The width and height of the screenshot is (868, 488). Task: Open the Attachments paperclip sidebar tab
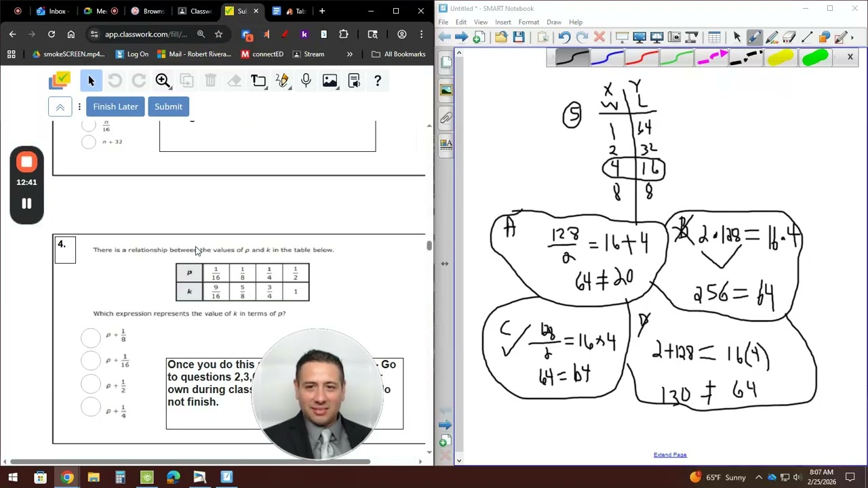(446, 118)
